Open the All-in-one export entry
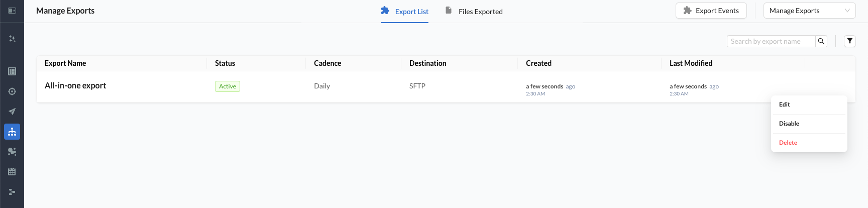 (75, 85)
